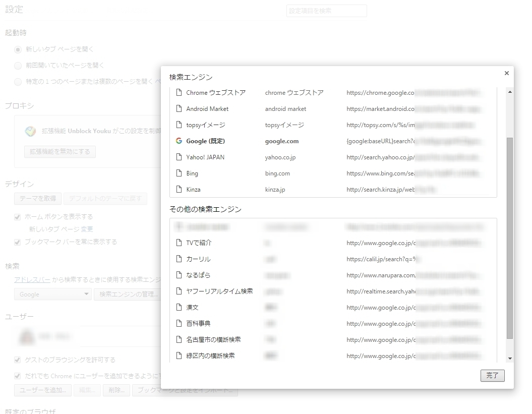Open the アドレスバー link
This screenshot has height=414, width=532.
pyautogui.click(x=32, y=280)
